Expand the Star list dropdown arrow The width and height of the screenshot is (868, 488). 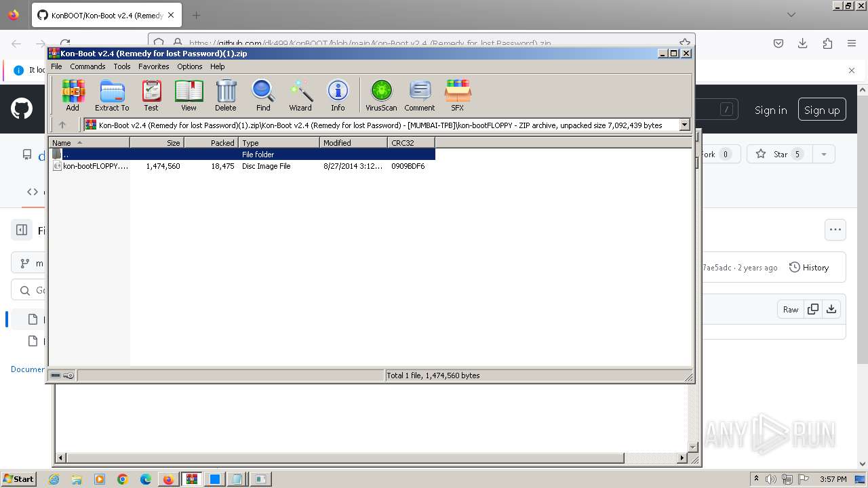pyautogui.click(x=824, y=154)
